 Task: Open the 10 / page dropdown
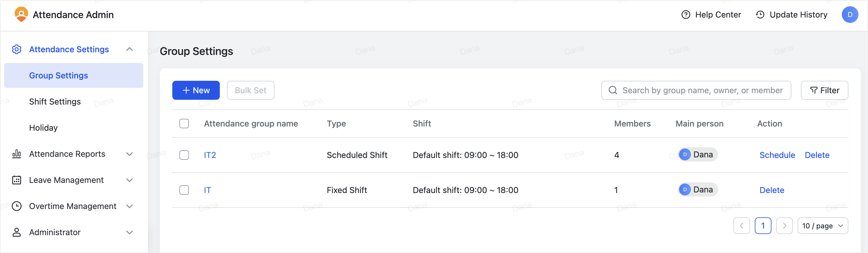823,226
